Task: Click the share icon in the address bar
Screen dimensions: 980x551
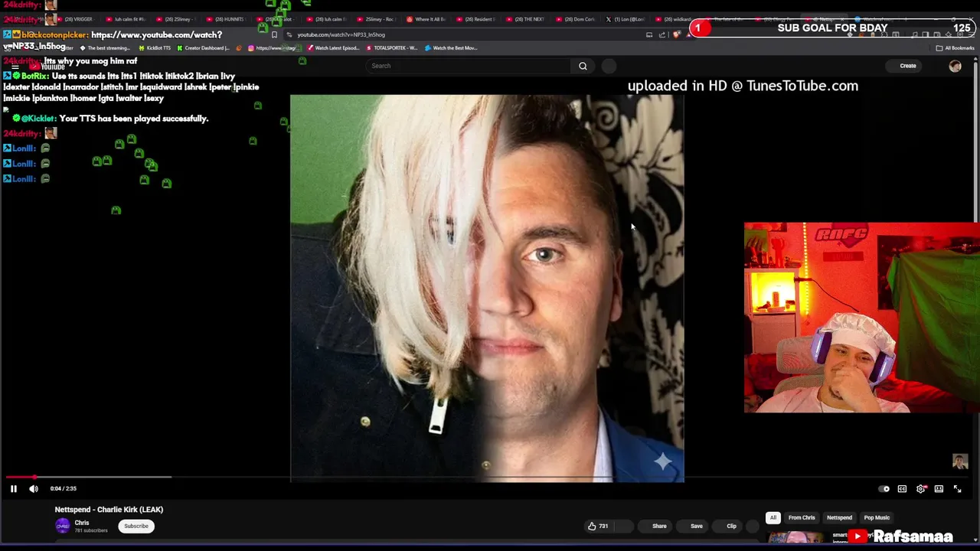Action: (x=662, y=34)
